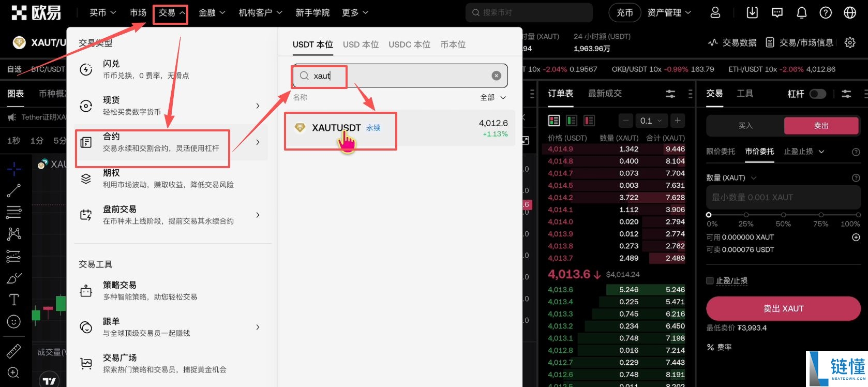Open the trade panel settings sliders icon

pos(846,94)
